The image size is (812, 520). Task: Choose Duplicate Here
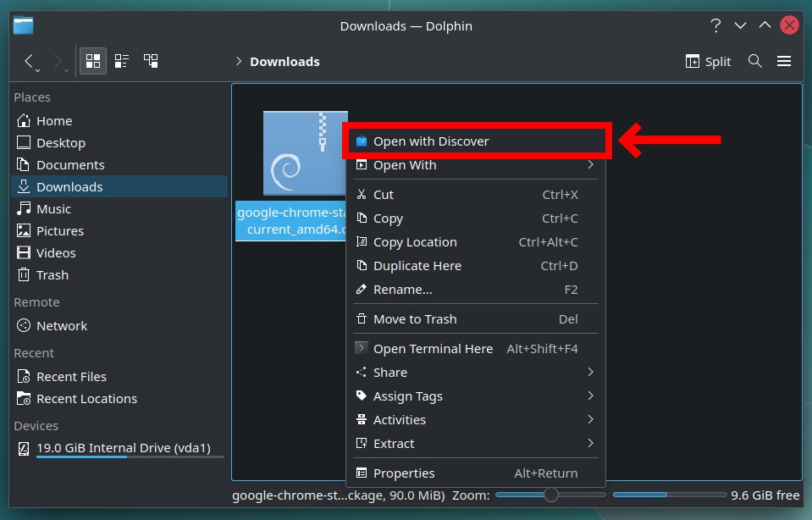coord(475,266)
